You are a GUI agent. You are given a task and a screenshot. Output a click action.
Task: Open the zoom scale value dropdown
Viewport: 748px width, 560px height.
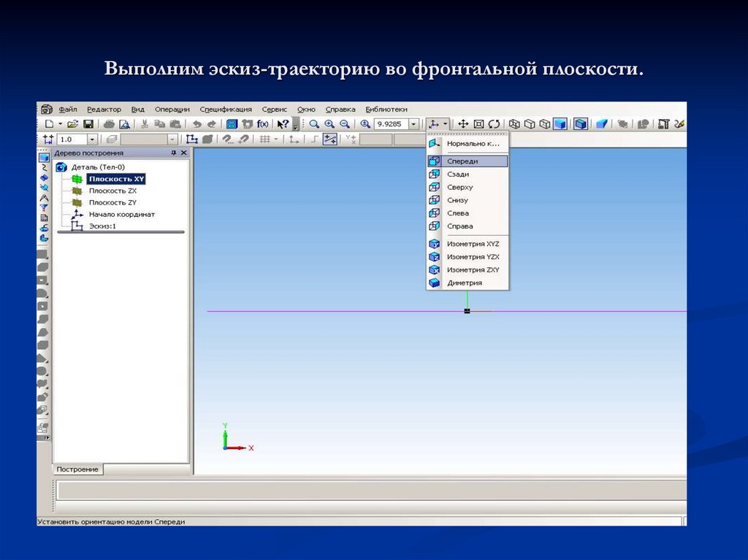click(413, 123)
